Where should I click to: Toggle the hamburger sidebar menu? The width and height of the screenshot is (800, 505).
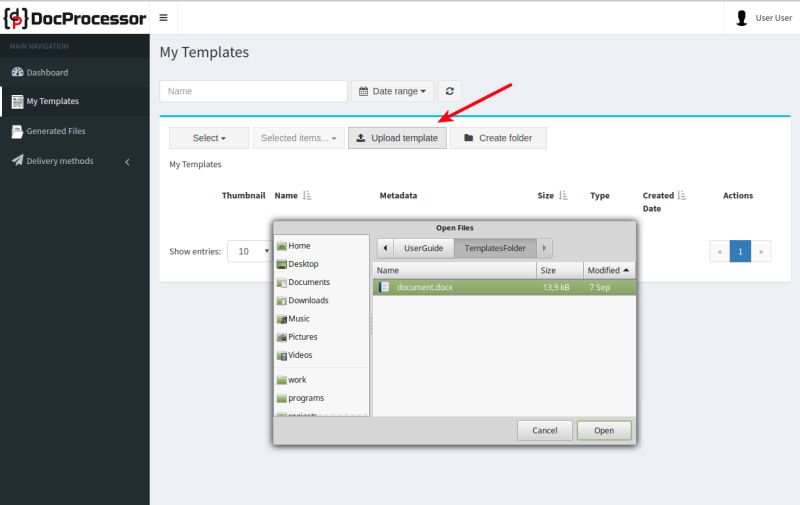pyautogui.click(x=163, y=18)
